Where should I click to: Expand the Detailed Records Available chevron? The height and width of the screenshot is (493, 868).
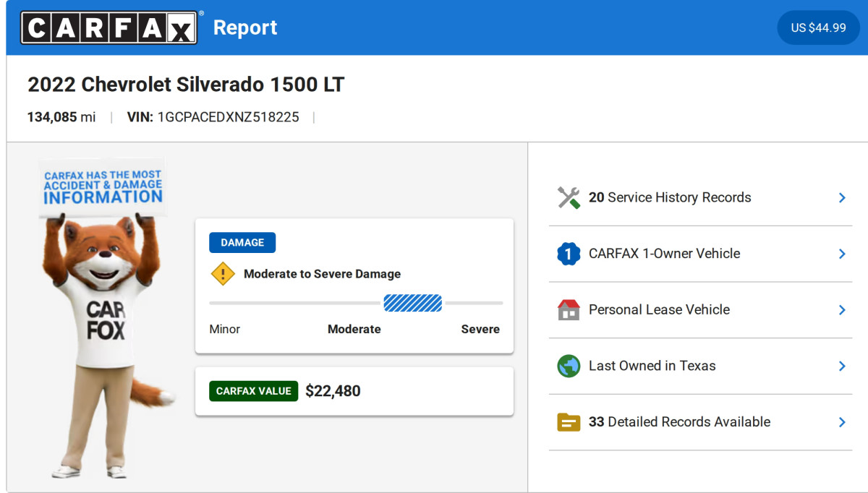click(x=842, y=422)
